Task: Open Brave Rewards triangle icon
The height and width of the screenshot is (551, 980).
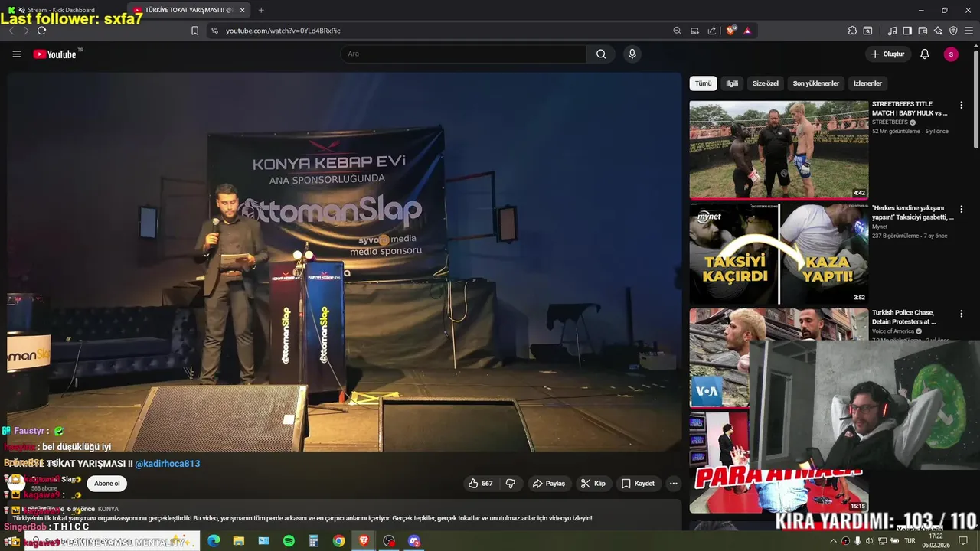Action: pos(747,31)
